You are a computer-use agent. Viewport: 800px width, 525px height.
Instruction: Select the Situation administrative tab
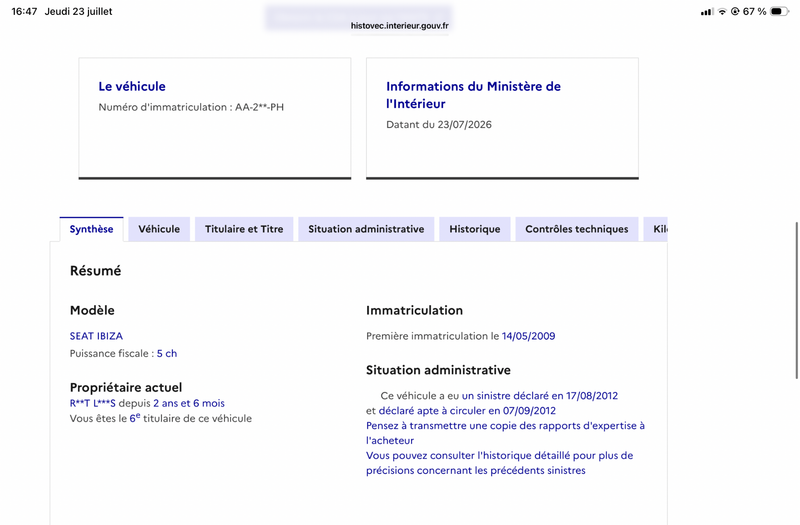point(366,229)
